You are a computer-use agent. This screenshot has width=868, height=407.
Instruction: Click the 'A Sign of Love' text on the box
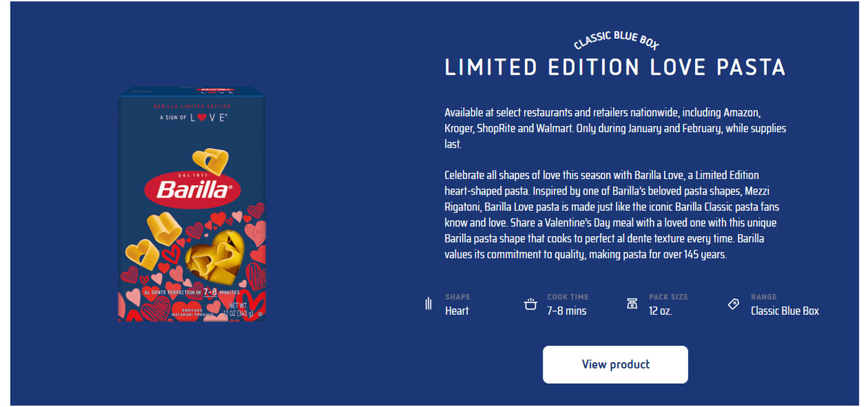point(193,117)
